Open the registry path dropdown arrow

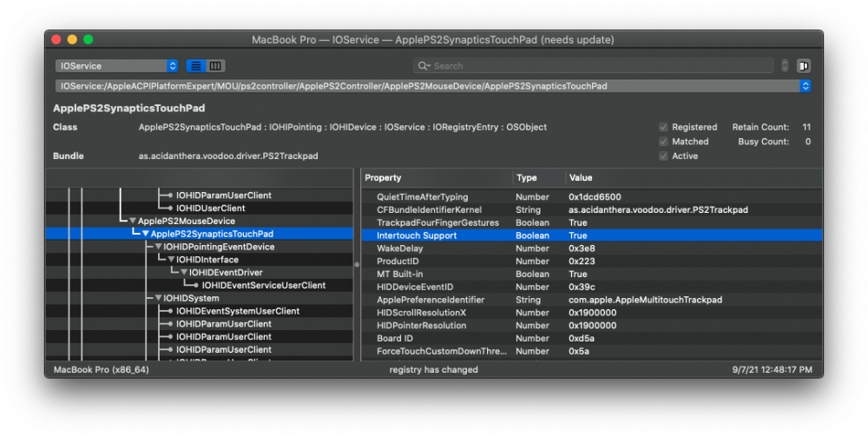click(x=806, y=86)
